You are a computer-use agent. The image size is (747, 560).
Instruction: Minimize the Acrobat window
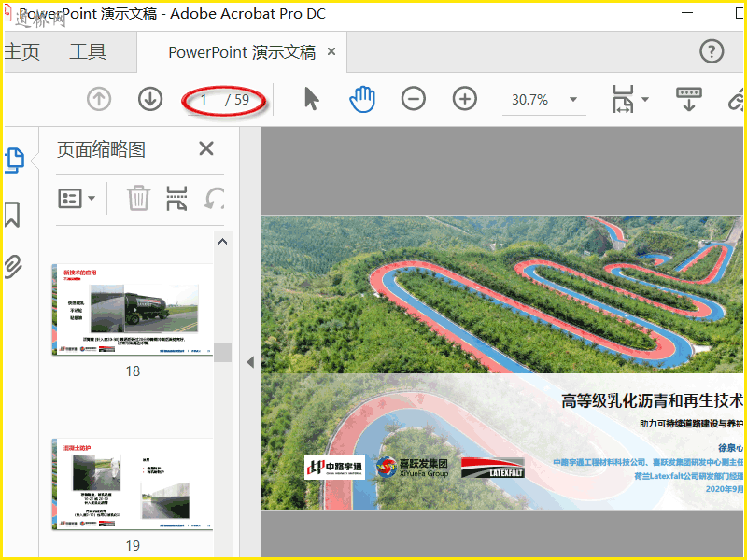[x=687, y=13]
